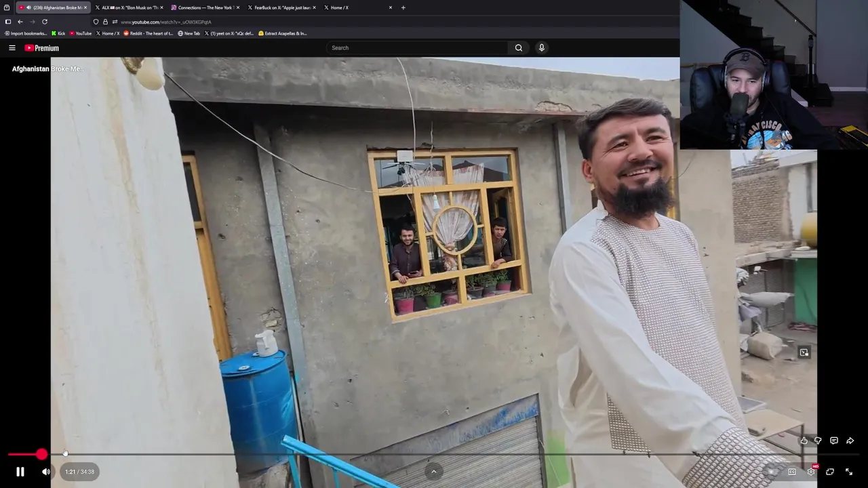Toggle closed captions (CC) button
868x488 pixels.
tap(791, 472)
